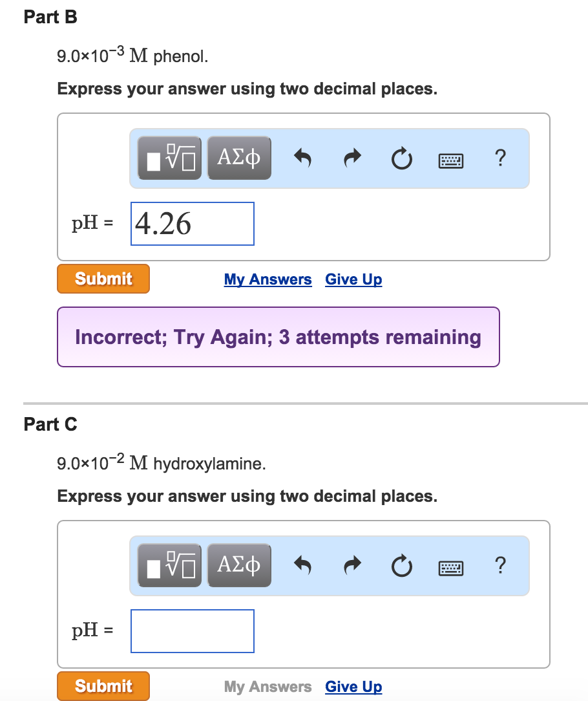The height and width of the screenshot is (701, 588).
Task: Open equation editor help for Part B
Action: click(501, 157)
